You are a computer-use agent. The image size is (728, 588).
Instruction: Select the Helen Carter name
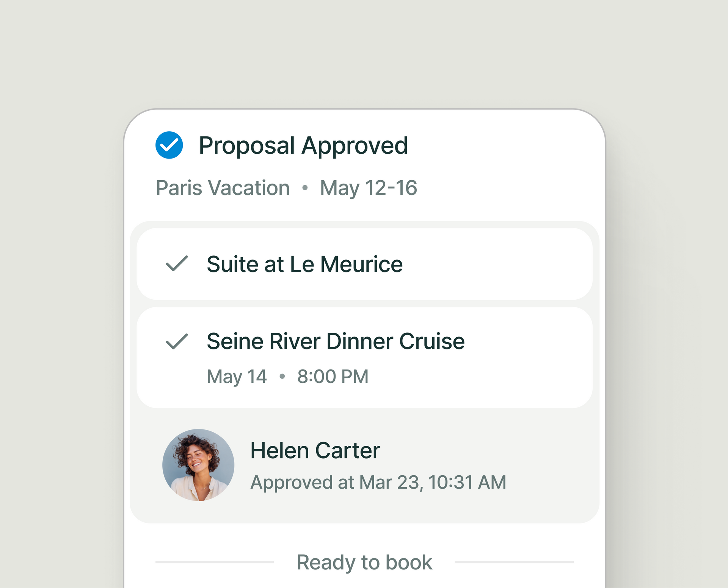(315, 450)
